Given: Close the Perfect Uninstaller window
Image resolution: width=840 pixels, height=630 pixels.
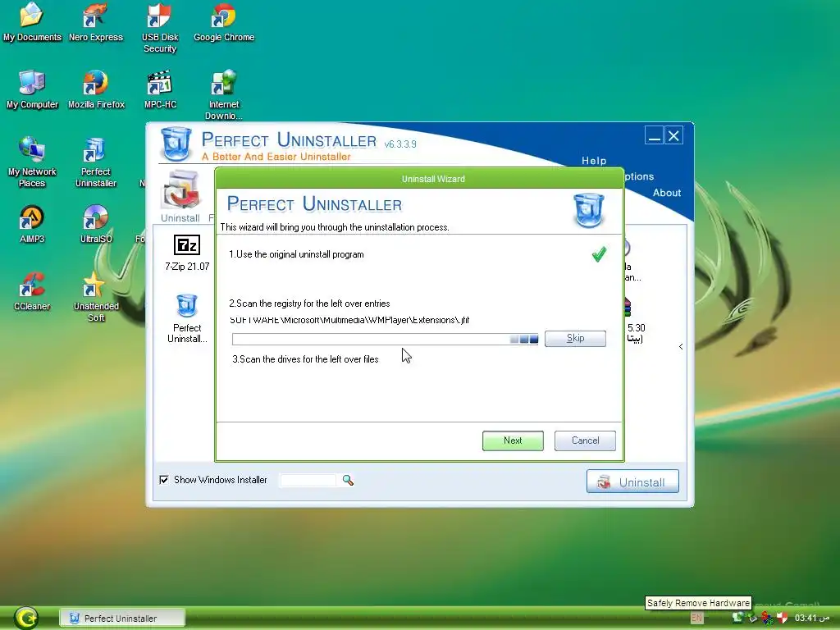Looking at the screenshot, I should [674, 135].
